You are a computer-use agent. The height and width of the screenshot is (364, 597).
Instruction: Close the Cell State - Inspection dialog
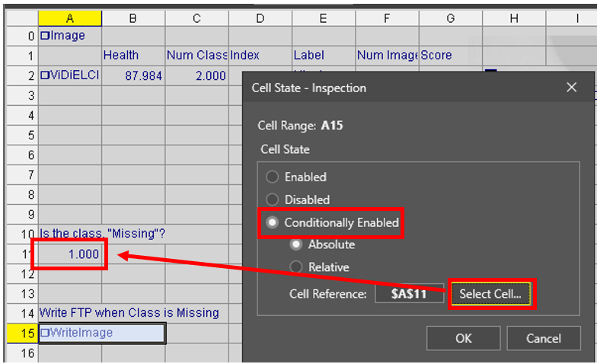click(572, 88)
